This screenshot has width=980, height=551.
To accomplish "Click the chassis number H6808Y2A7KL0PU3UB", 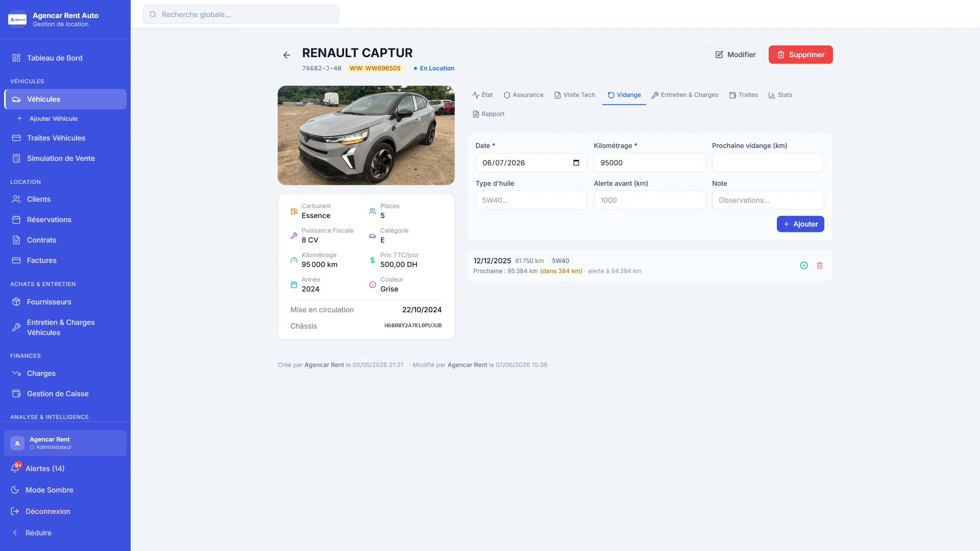I will (413, 325).
